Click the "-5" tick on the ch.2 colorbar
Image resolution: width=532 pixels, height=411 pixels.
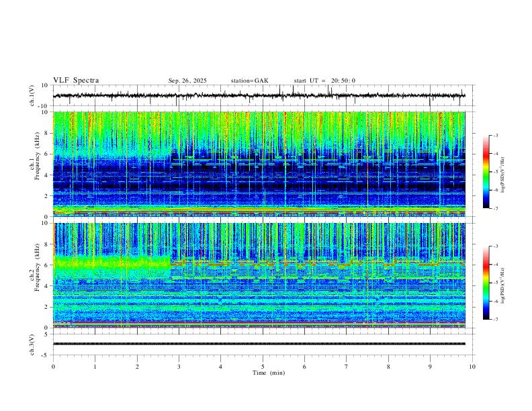[x=495, y=283]
